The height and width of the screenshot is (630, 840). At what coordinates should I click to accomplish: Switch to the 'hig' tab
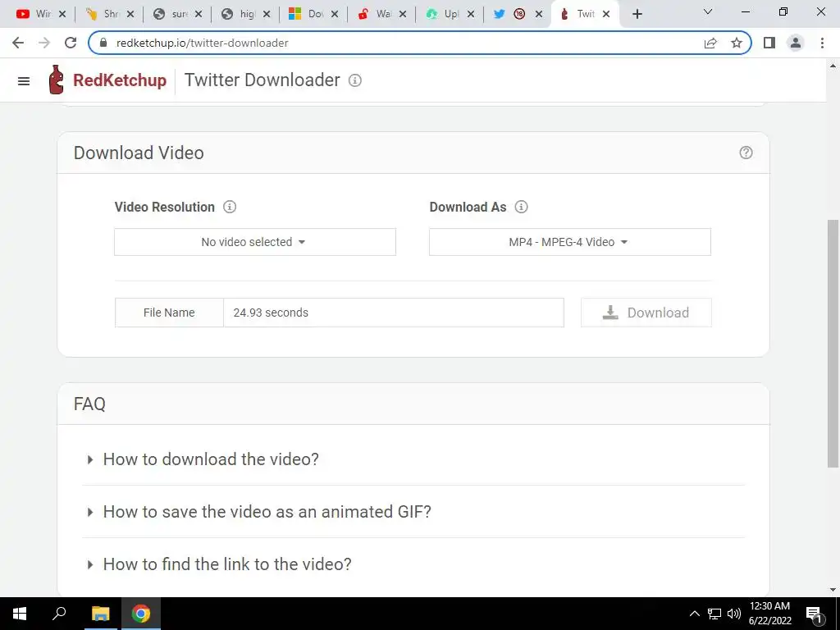point(239,14)
